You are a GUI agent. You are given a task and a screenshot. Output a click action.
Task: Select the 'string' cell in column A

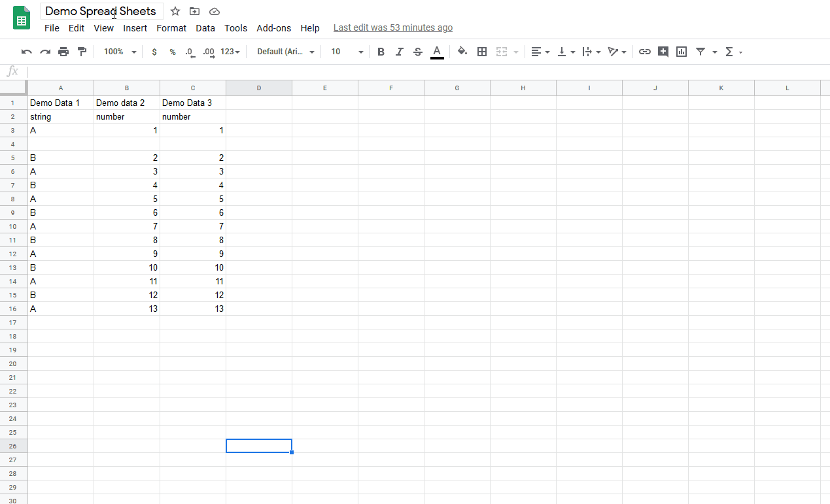point(61,116)
